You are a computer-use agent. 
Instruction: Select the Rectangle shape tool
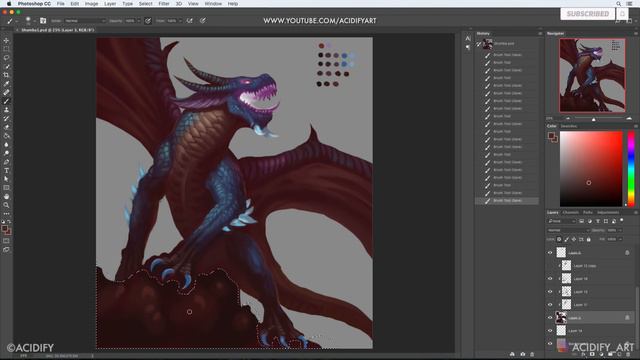tap(6, 187)
